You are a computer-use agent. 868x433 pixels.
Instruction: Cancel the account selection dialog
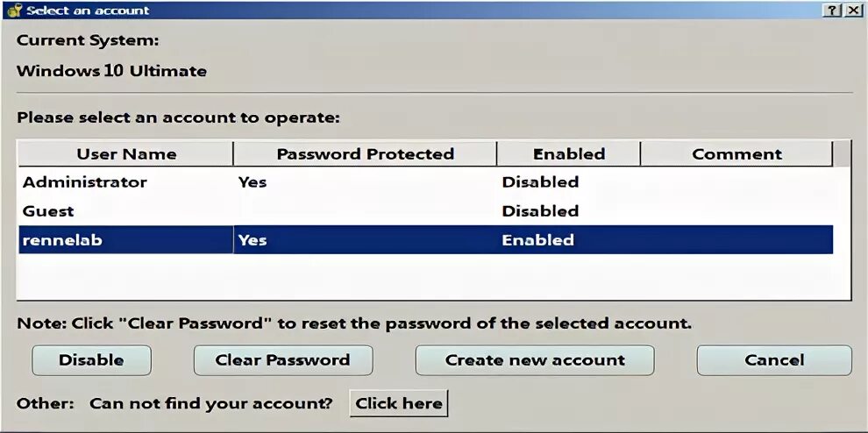[774, 360]
